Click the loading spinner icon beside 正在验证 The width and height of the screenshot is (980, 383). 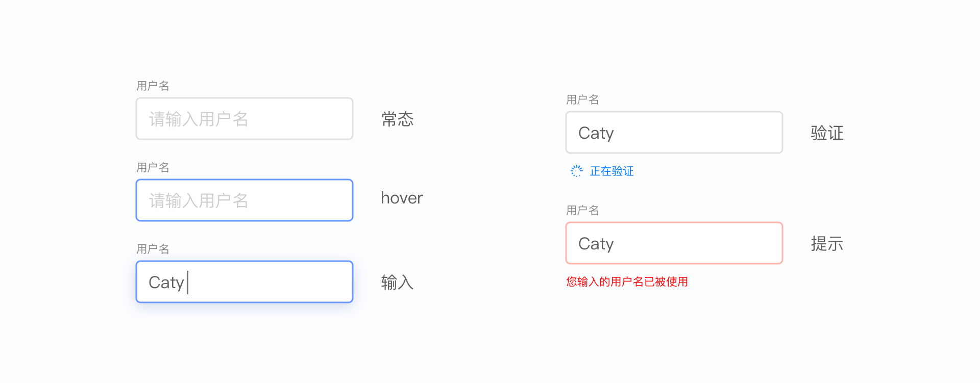tap(576, 171)
